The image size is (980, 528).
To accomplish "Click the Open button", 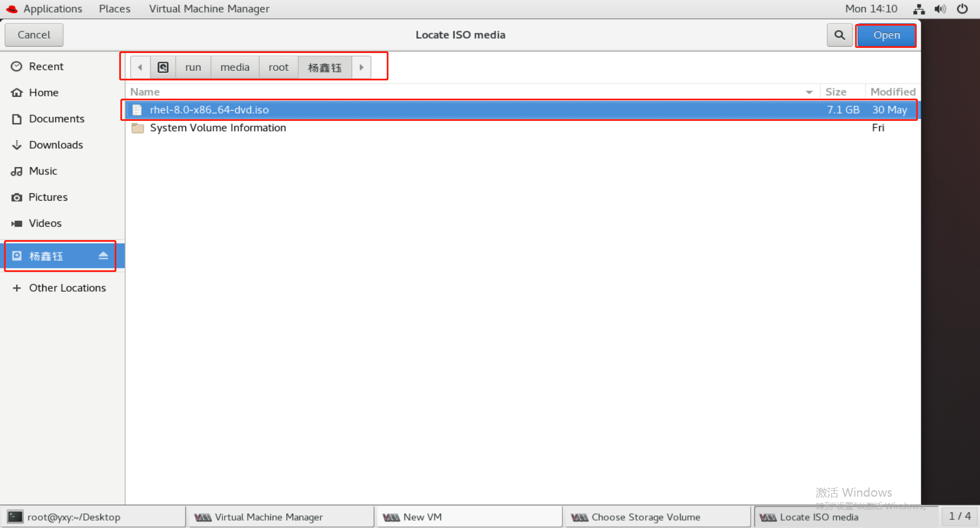I will [x=886, y=35].
